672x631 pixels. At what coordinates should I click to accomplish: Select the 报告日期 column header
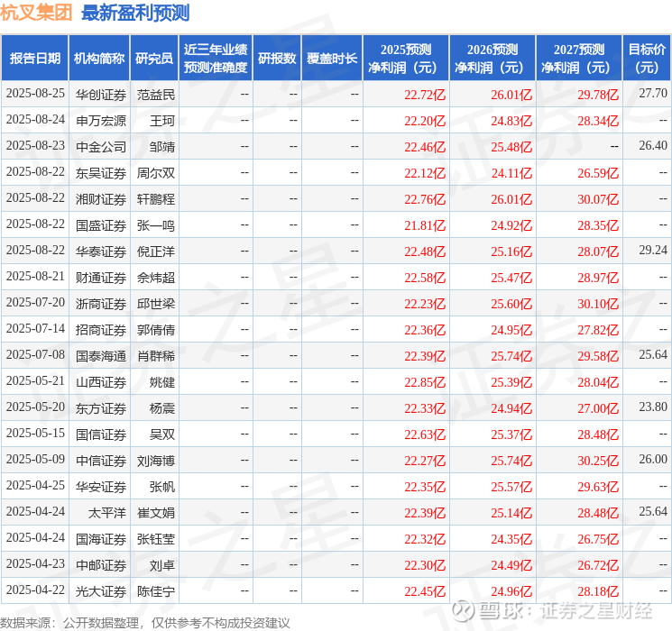[34, 59]
